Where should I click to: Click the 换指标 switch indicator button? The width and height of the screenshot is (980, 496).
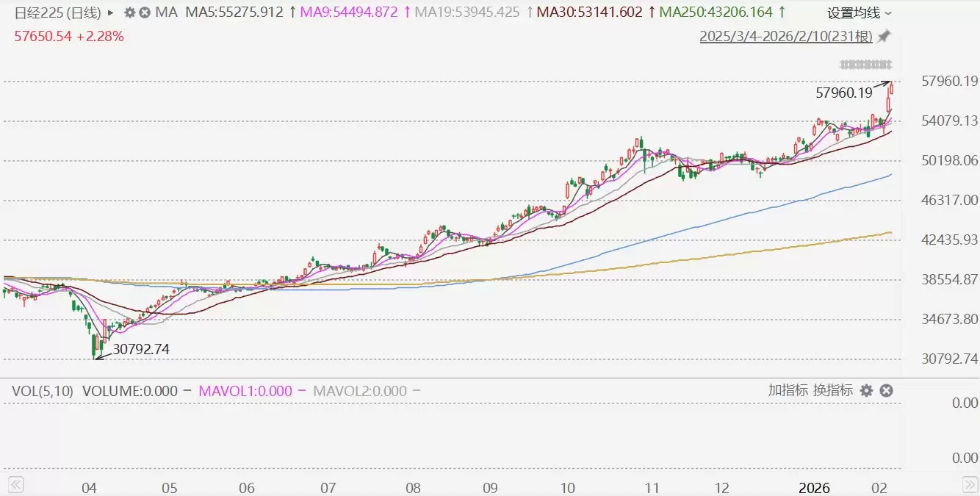point(832,390)
